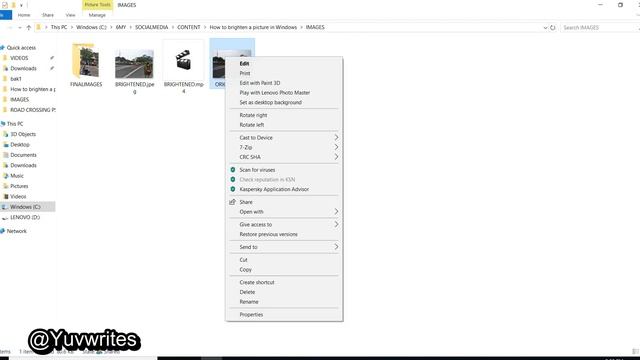The width and height of the screenshot is (640, 360).
Task: Click the Music sidebar icon
Action: (6, 176)
